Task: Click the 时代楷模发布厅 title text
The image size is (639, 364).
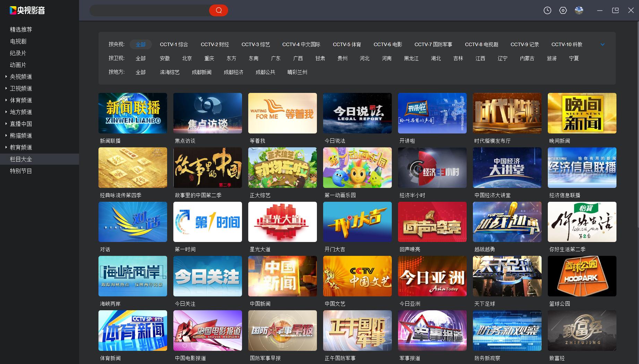Action: tap(492, 141)
